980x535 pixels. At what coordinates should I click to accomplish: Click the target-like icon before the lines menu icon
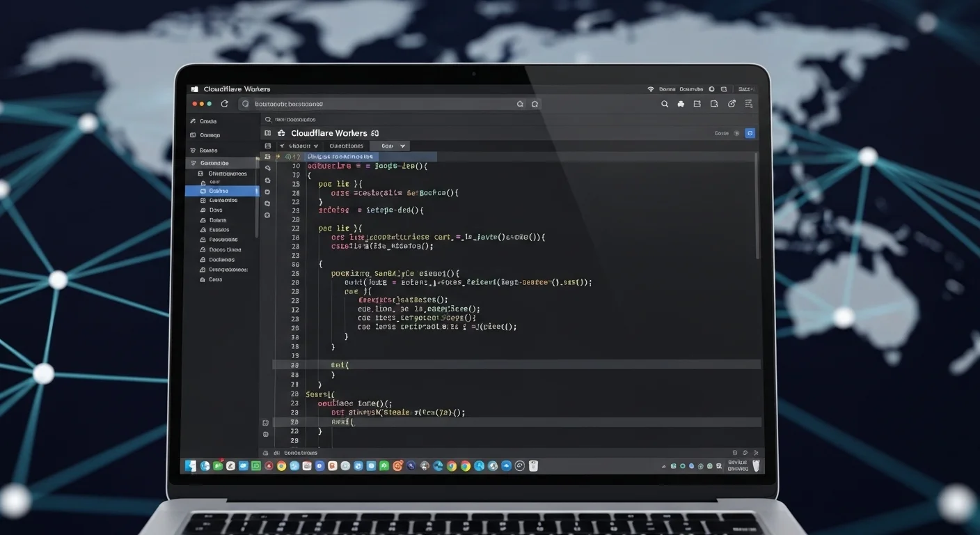[x=732, y=104]
